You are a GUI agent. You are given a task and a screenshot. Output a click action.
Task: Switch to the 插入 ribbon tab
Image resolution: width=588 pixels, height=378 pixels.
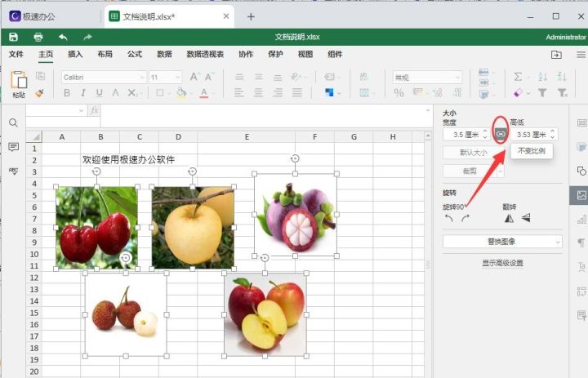pos(75,55)
